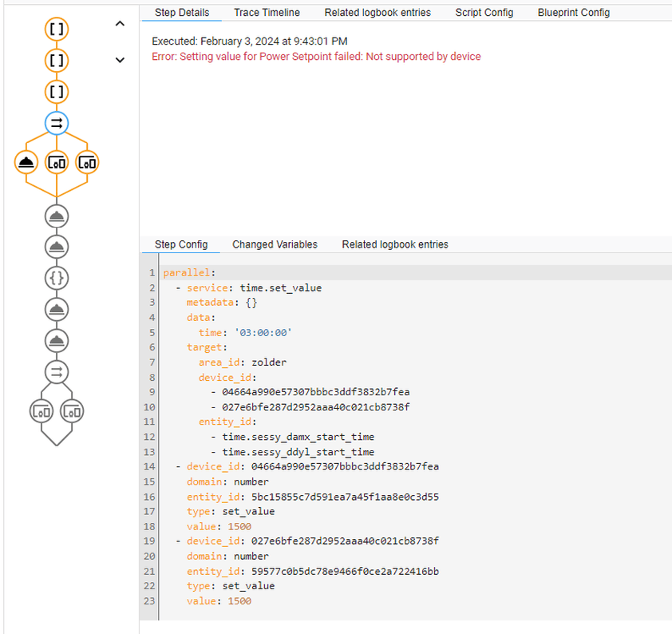Click the 'parallel:' line in the YAML
Viewport: 672px width, 634px height.
[x=189, y=272]
